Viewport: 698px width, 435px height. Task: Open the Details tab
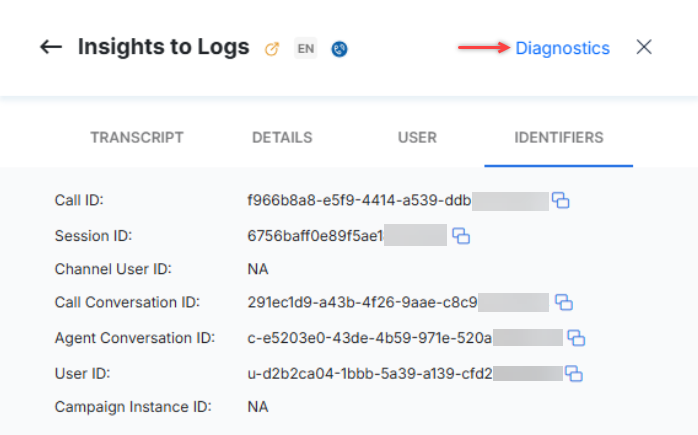(282, 137)
